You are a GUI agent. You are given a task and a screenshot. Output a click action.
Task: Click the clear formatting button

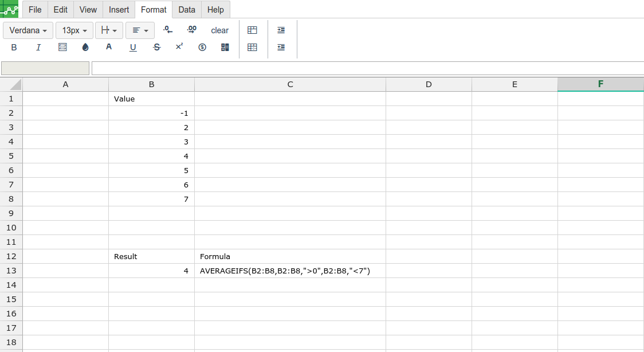(219, 30)
